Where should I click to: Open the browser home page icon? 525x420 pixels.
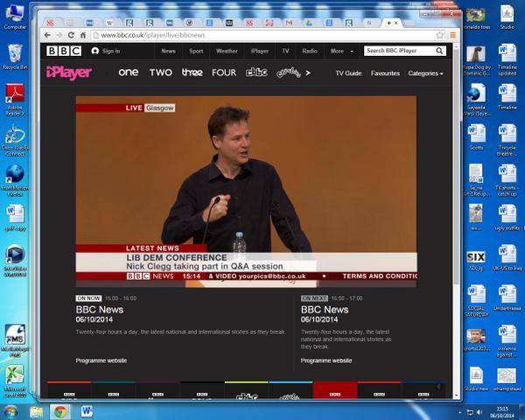point(83,35)
